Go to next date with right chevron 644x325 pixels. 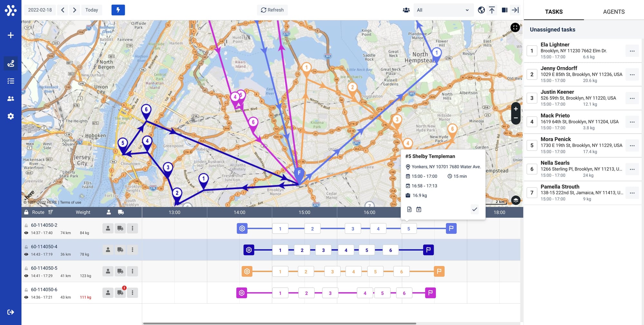[74, 10]
